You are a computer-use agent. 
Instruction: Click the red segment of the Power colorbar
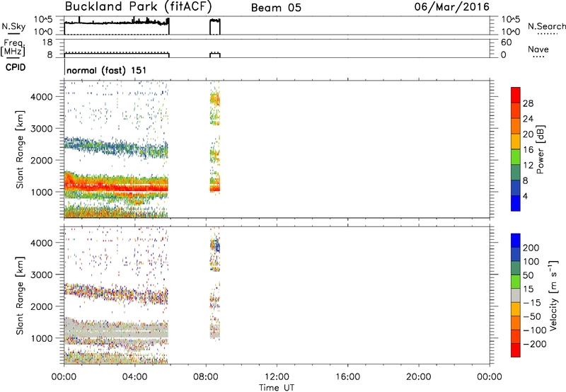[516, 96]
